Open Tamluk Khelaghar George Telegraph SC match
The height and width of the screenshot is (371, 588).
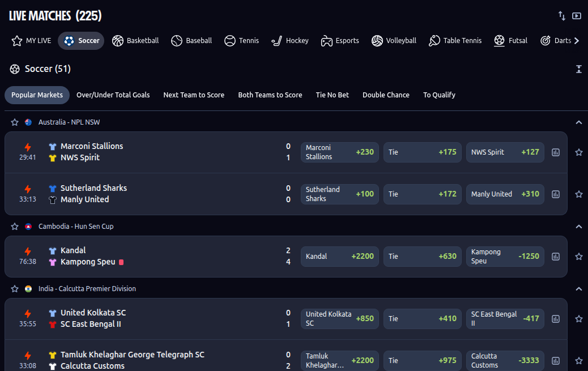pyautogui.click(x=133, y=355)
